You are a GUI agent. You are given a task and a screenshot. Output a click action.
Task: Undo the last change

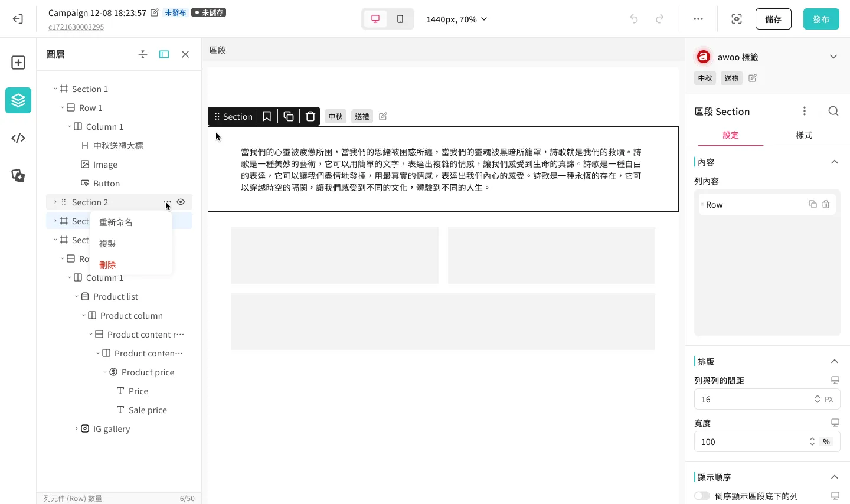coord(634,19)
